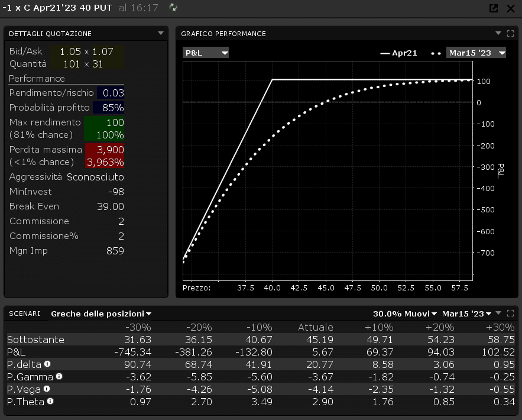Click the Attuale column header in Scenari
The width and height of the screenshot is (522, 420).
pyautogui.click(x=315, y=327)
